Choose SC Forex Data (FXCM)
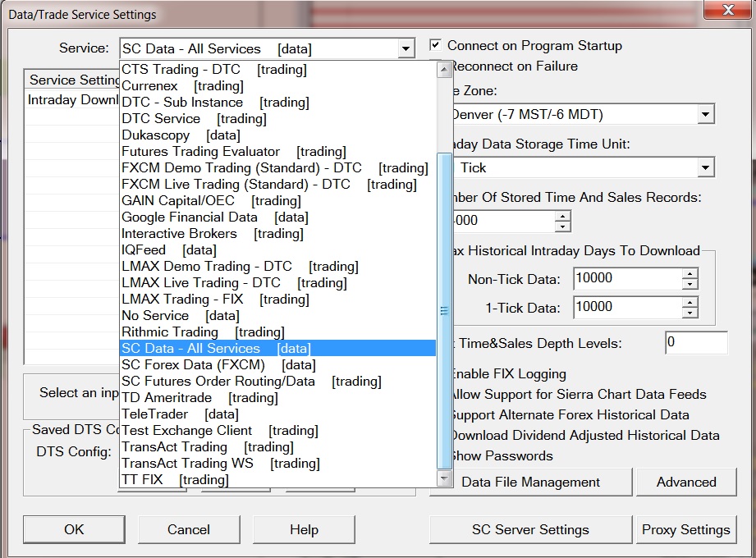This screenshot has width=756, height=558. click(277, 364)
